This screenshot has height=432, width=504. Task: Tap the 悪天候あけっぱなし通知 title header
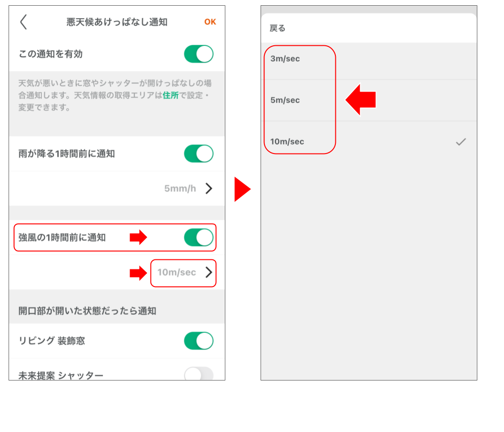116,22
